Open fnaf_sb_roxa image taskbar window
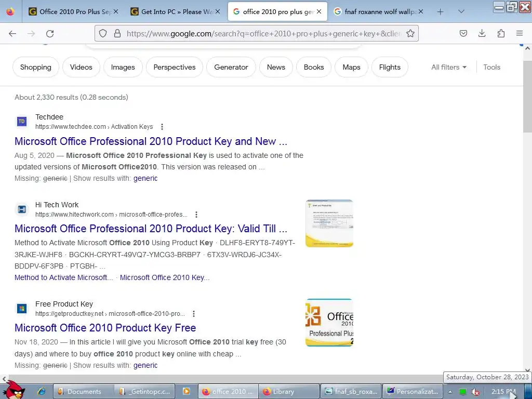Viewport: 532px width, 399px height. [351, 392]
